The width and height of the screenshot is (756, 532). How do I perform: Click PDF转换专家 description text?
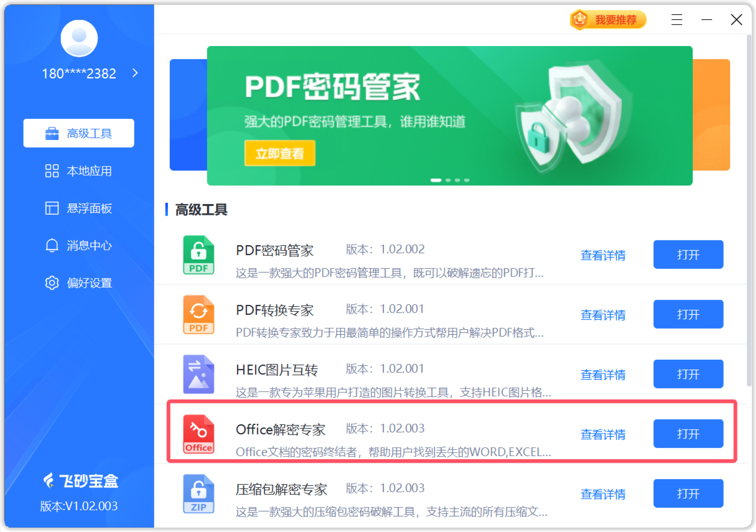coord(390,332)
